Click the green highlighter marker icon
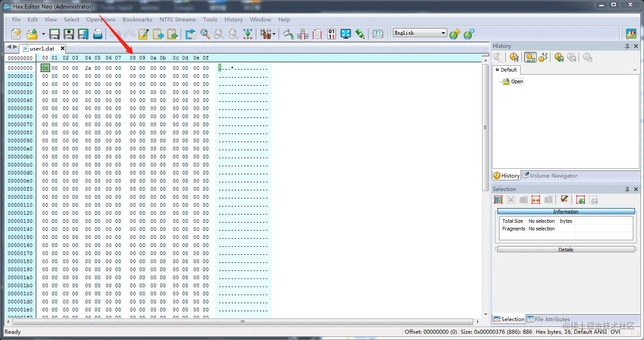The height and width of the screenshot is (340, 644). point(360,34)
